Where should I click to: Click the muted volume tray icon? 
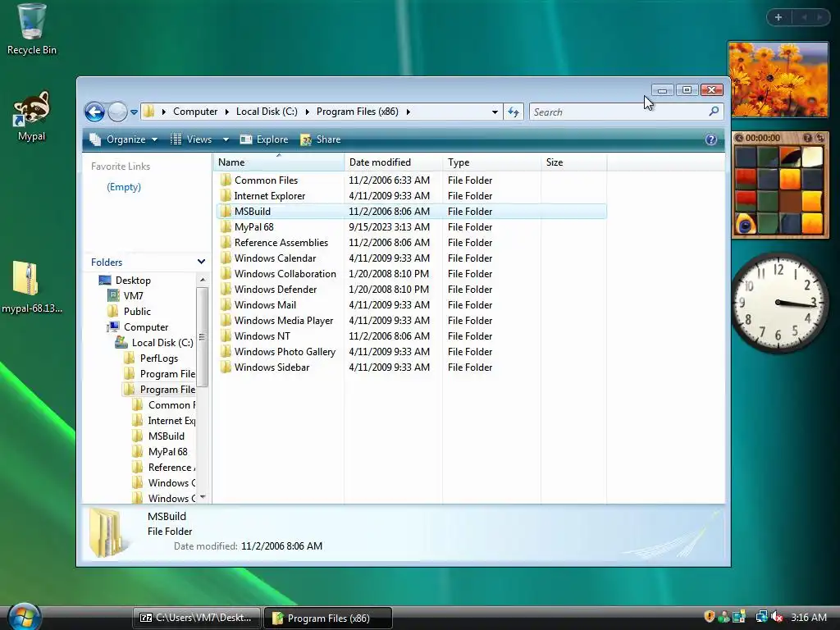[777, 617]
